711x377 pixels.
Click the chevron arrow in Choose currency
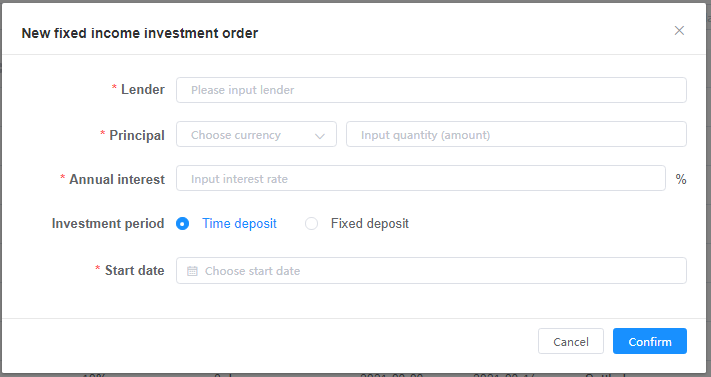[x=320, y=136]
